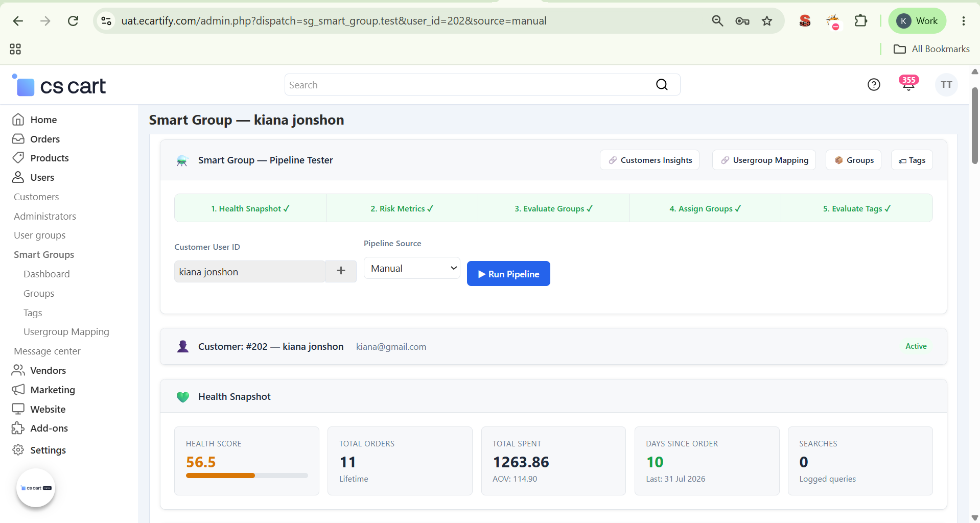Select step 5. Evaluate Tags tab
Screen dimensions: 980x523
pos(857,208)
